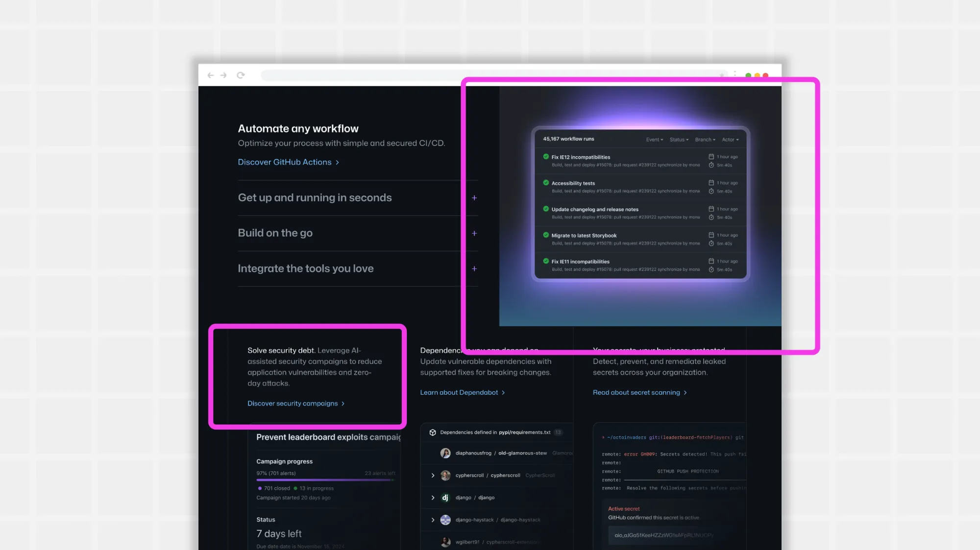Click the cypherscroll avatar icon
Viewport: 980px width, 550px height.
445,476
